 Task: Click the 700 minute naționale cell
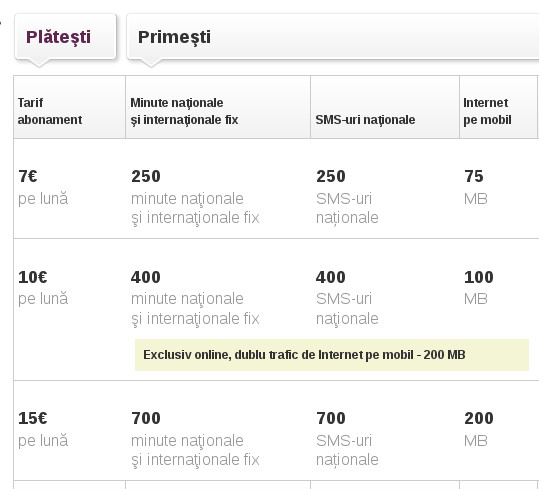click(195, 439)
